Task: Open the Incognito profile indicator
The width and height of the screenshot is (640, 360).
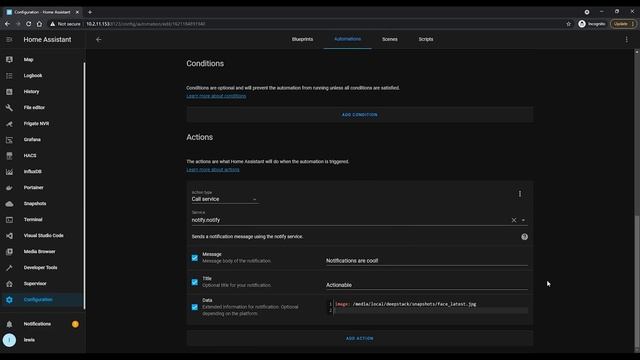Action: point(591,24)
